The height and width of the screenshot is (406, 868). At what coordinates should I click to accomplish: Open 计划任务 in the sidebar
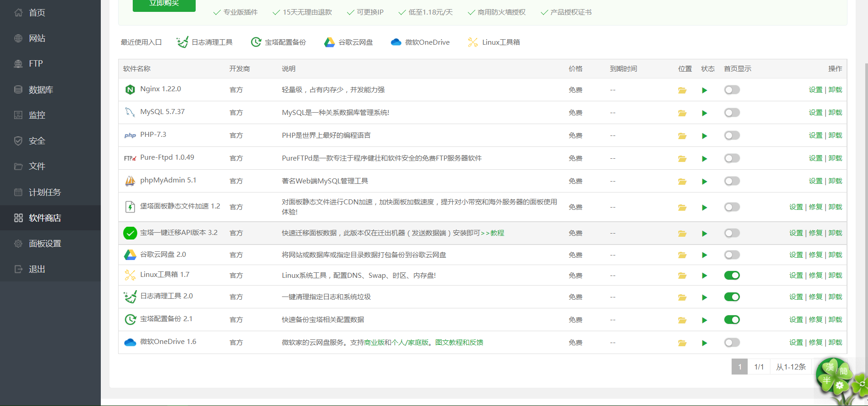(50, 193)
